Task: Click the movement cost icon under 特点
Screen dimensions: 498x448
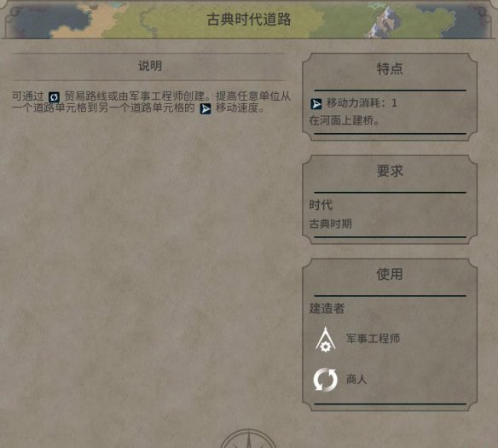Action: point(316,104)
